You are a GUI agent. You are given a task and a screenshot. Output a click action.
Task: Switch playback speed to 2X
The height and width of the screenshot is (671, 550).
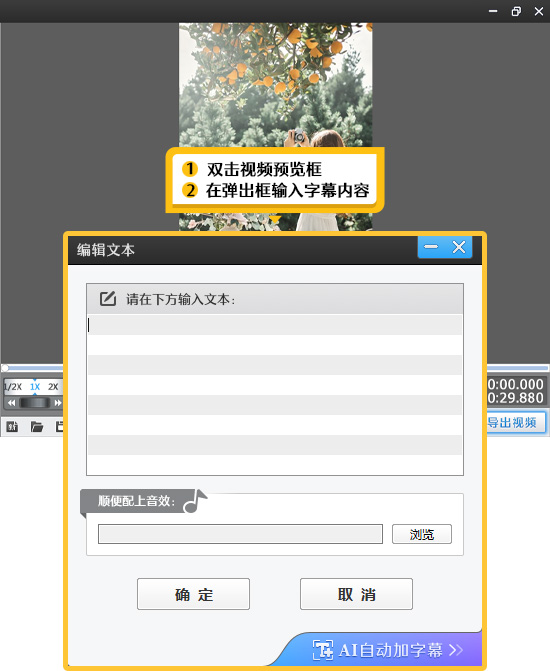pyautogui.click(x=53, y=387)
